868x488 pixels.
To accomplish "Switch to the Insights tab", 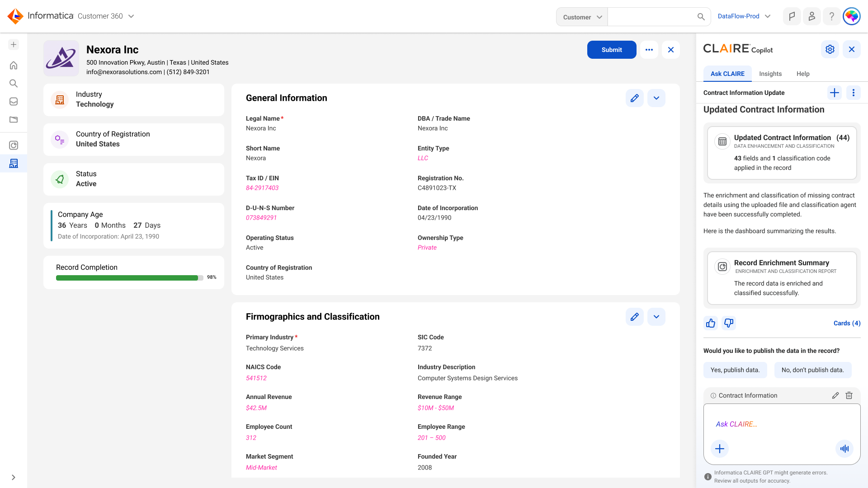I will (x=770, y=74).
